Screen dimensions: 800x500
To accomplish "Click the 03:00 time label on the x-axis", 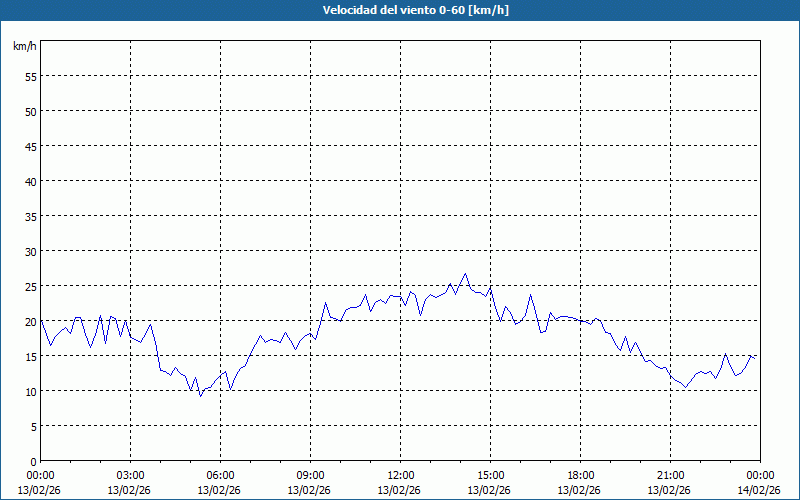I will tap(130, 475).
